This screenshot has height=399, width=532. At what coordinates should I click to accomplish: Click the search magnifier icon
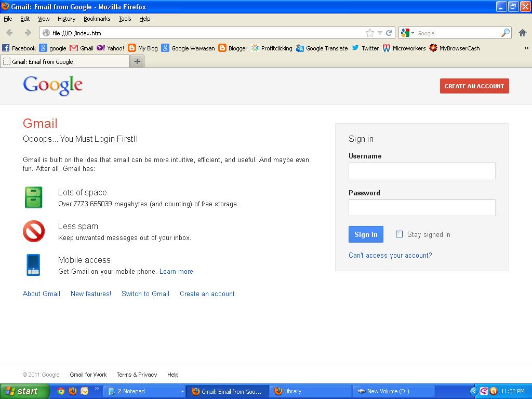pos(505,33)
